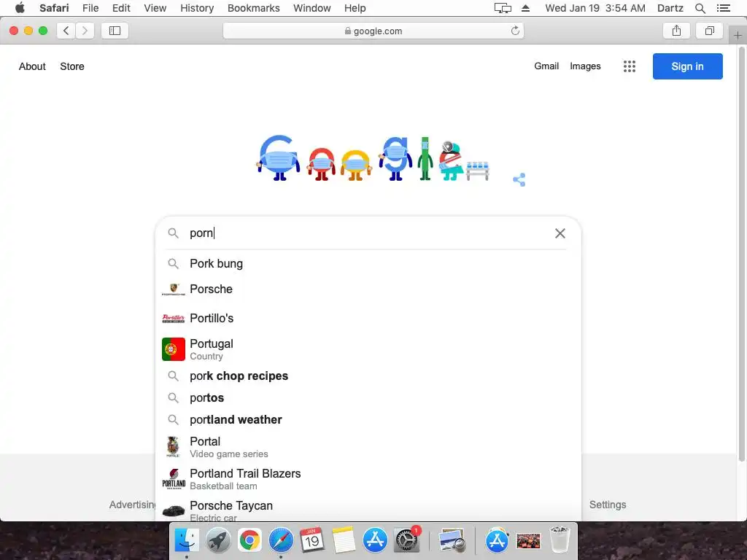Add a new tab with plus button
The height and width of the screenshot is (560, 747).
coord(738,35)
